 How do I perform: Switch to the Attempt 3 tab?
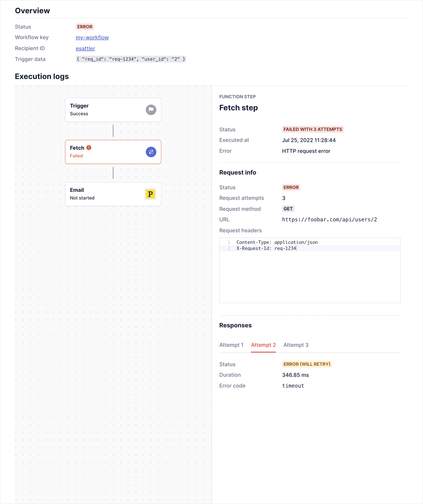[296, 345]
